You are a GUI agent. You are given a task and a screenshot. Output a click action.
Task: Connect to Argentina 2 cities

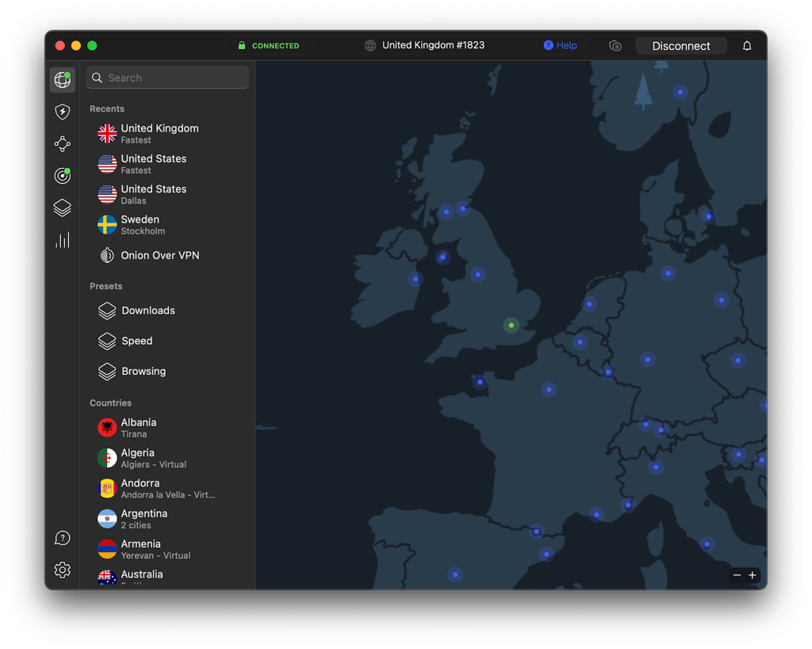pyautogui.click(x=168, y=518)
